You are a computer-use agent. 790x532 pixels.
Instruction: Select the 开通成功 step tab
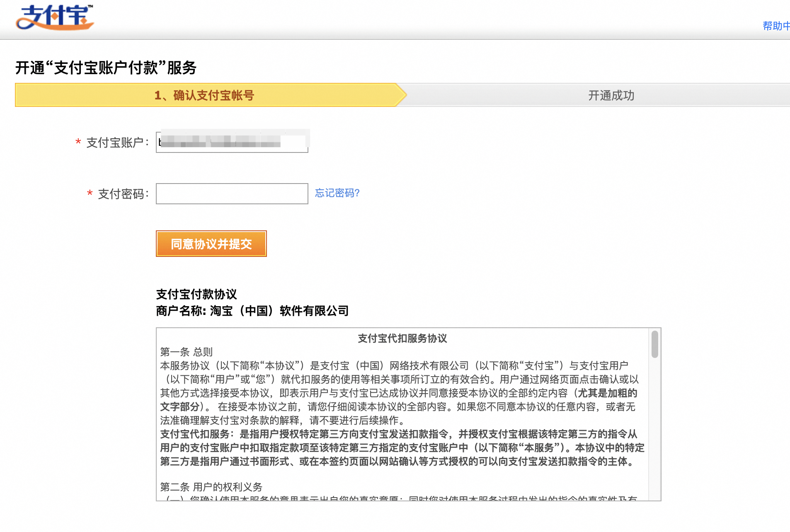coord(611,95)
